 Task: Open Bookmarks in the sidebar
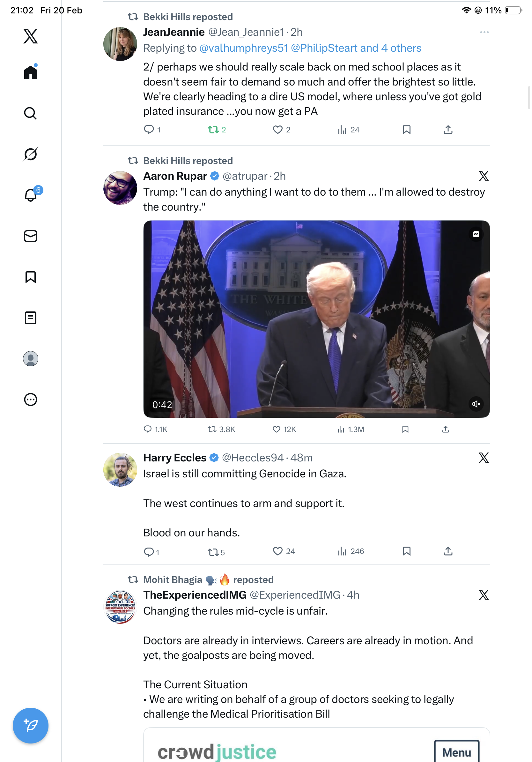tap(31, 277)
